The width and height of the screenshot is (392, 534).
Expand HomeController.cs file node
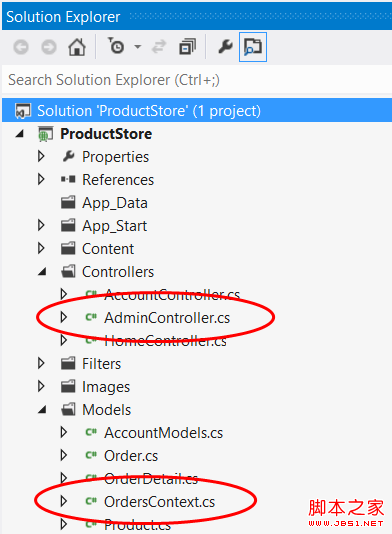point(63,340)
